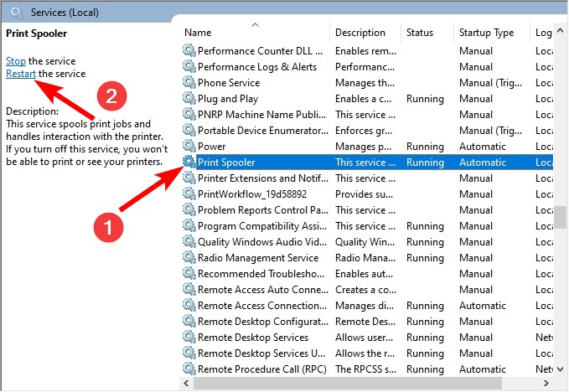Screen dimensions: 569x392
Task: Click the Remote Procedure Call (RPC) gear icon
Action: click(189, 369)
